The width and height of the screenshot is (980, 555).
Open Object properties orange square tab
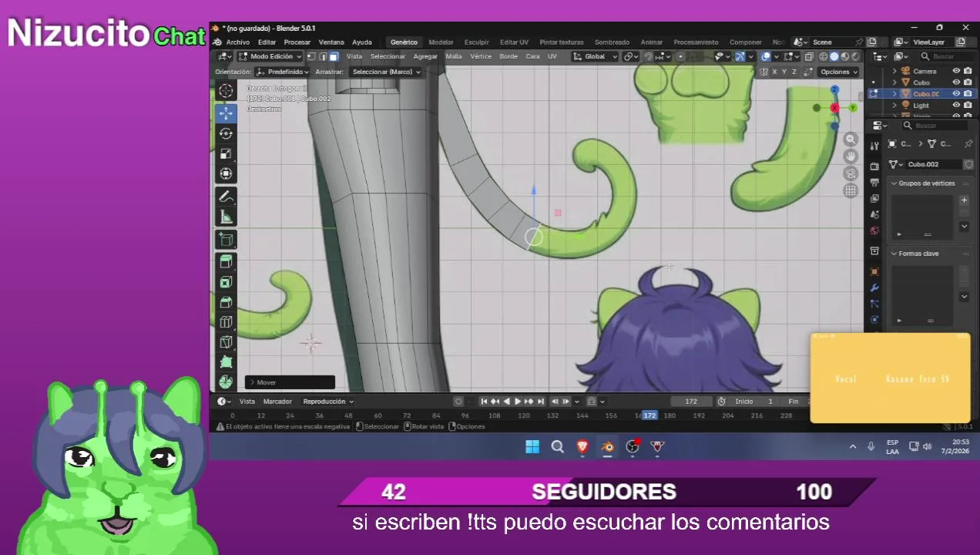coord(874,271)
